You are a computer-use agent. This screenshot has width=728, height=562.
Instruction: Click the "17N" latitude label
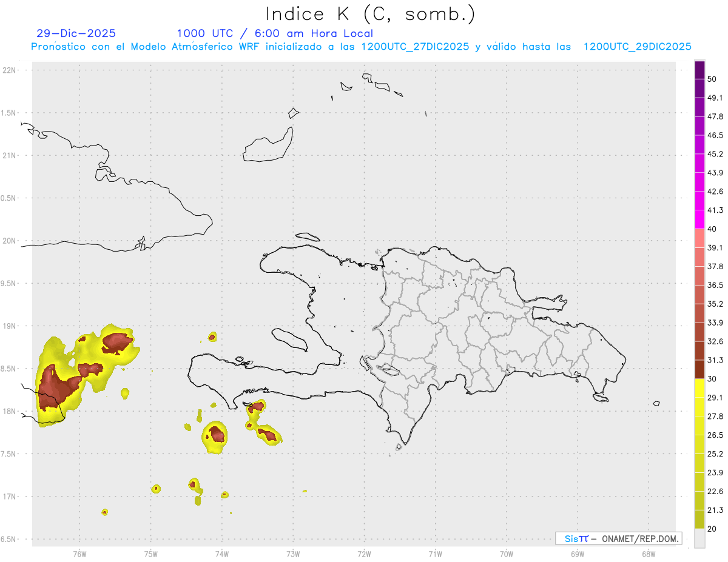(10, 497)
